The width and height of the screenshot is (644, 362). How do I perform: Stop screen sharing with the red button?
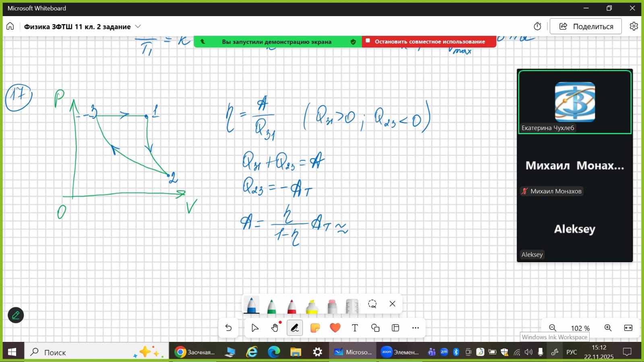[429, 41]
